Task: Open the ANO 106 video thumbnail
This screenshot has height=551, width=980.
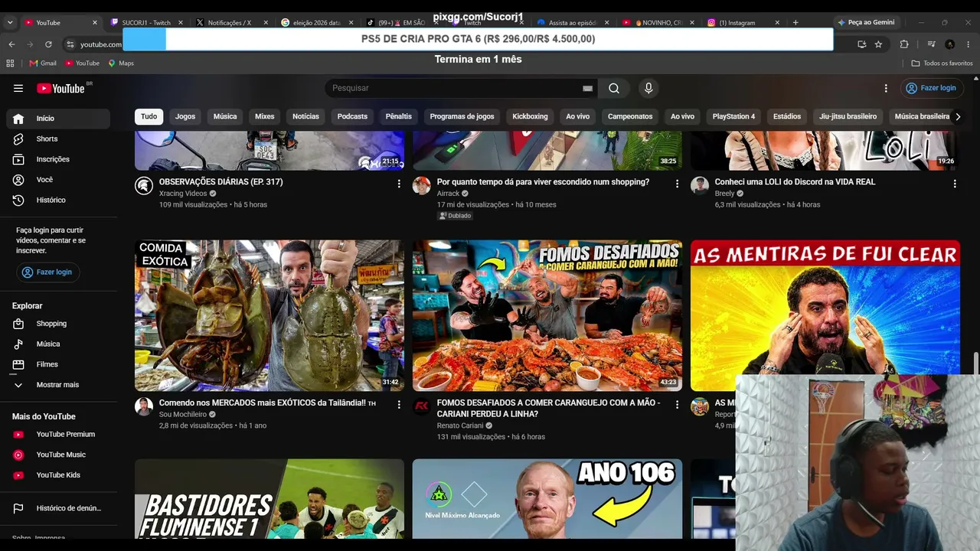Action: 547,499
